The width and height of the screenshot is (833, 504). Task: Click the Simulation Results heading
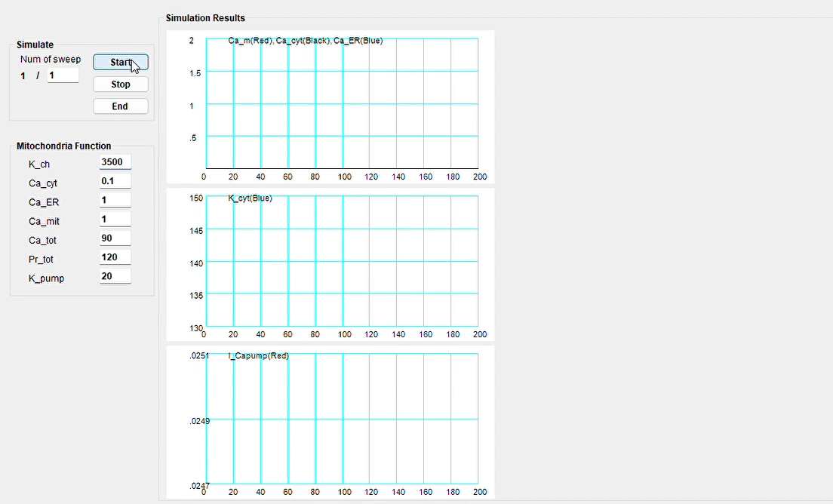[205, 18]
